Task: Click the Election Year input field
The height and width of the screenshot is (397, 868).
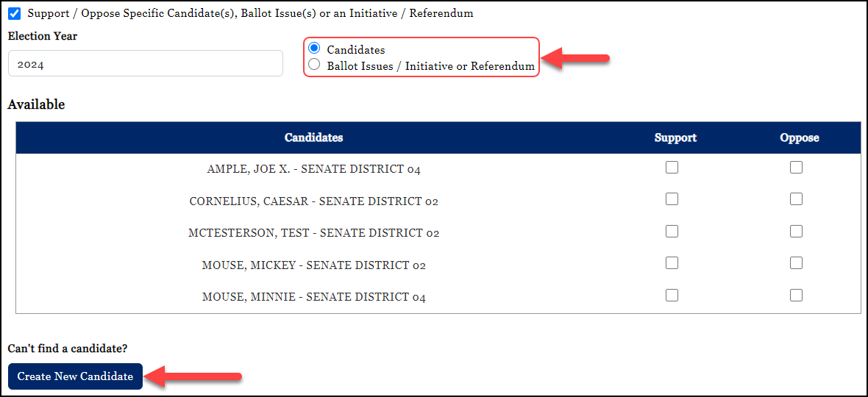Action: click(145, 64)
